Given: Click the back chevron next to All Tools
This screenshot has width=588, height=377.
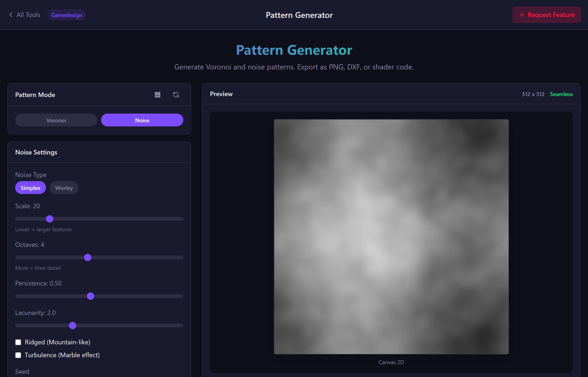Looking at the screenshot, I should 11,15.
